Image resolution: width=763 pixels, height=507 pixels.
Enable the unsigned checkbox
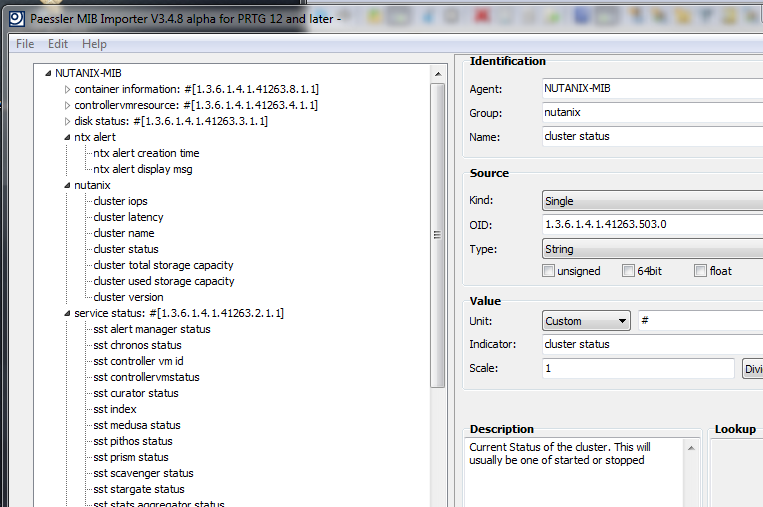click(548, 271)
